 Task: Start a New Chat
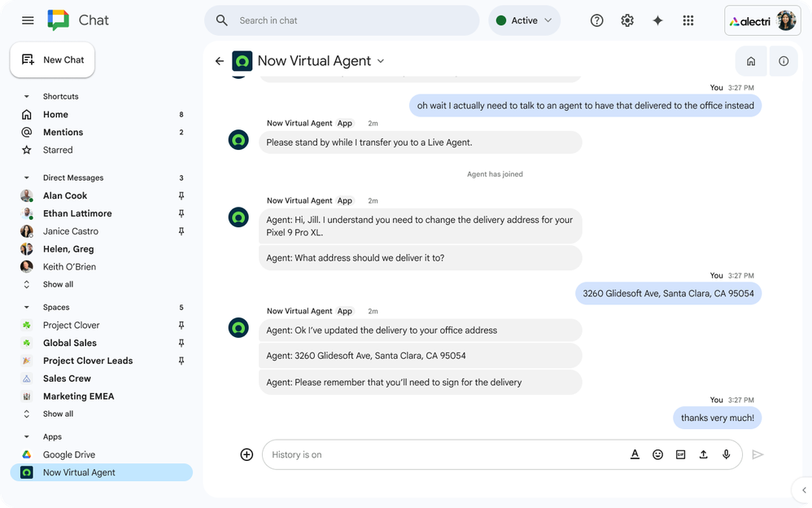click(52, 59)
